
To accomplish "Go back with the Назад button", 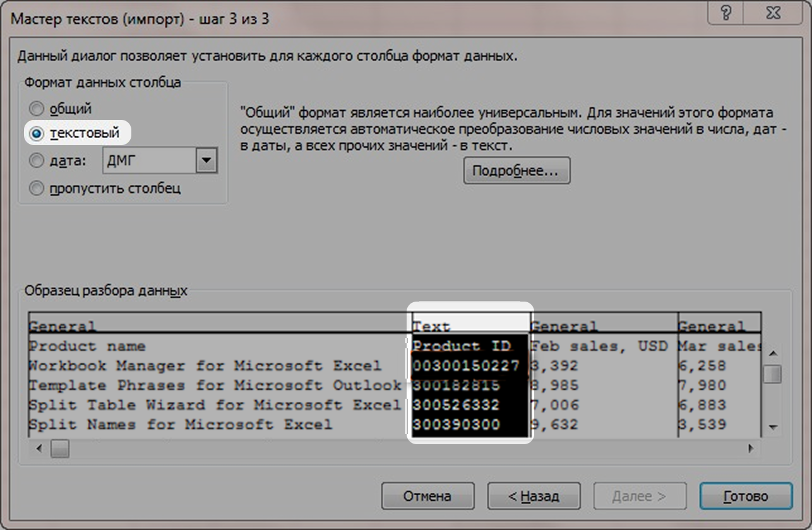I will [x=534, y=496].
